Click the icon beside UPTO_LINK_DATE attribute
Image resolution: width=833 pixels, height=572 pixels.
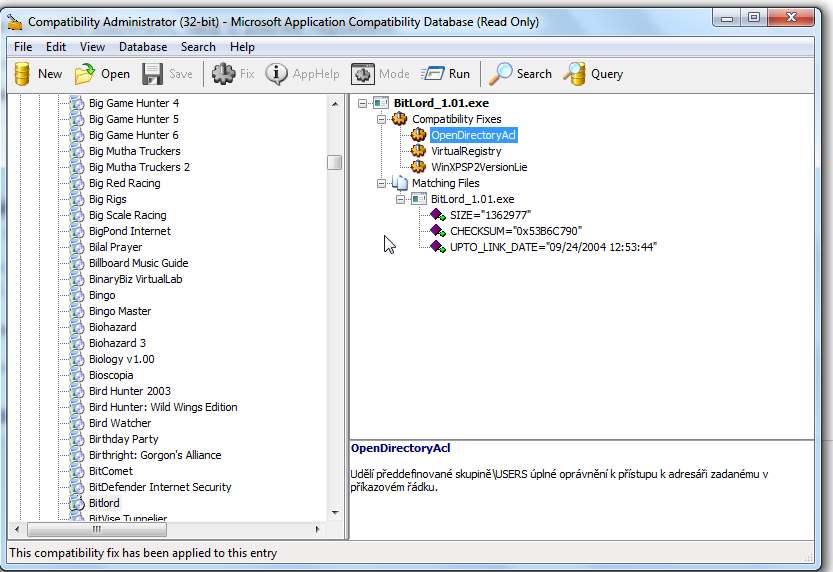tap(438, 246)
